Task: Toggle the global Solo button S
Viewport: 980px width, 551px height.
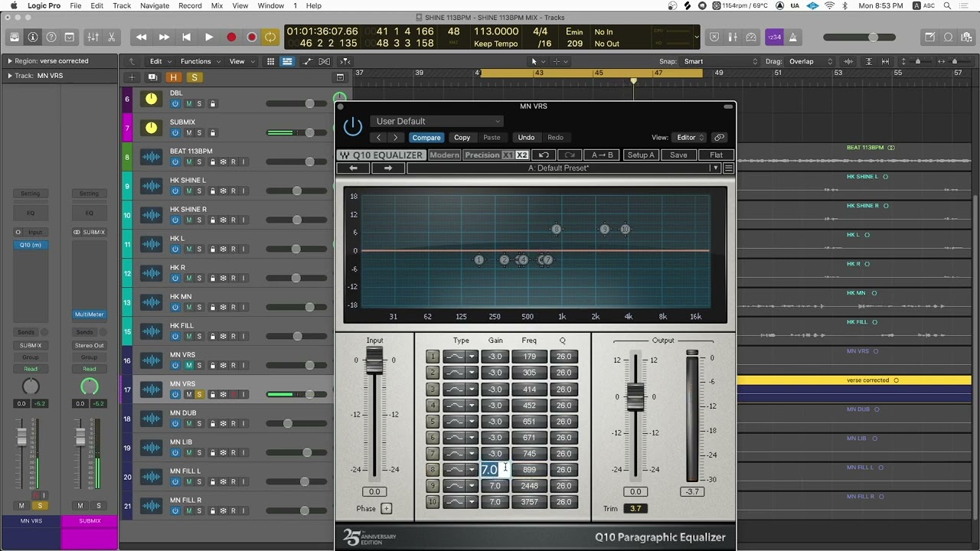Action: click(194, 77)
